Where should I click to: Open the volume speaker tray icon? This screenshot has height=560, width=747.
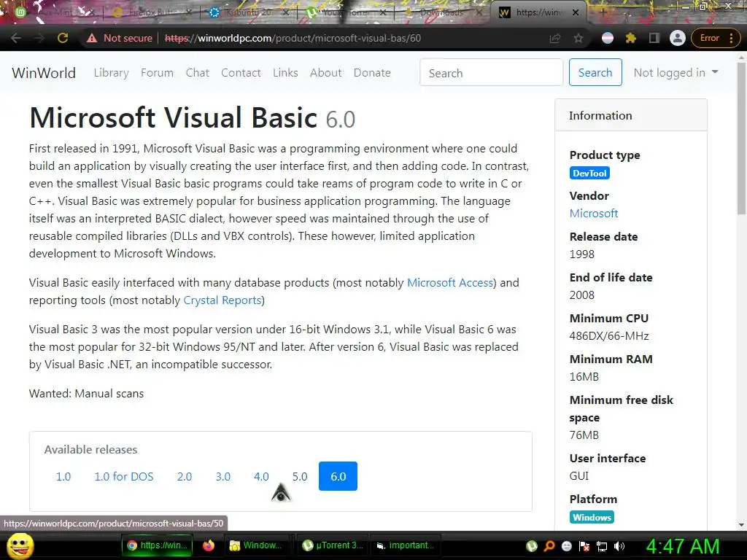[619, 546]
